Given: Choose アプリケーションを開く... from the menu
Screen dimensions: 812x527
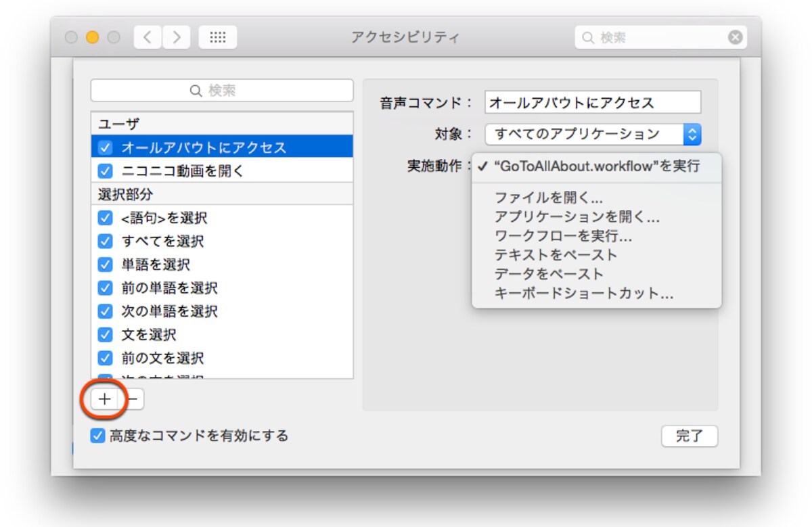Looking at the screenshot, I should (597, 217).
